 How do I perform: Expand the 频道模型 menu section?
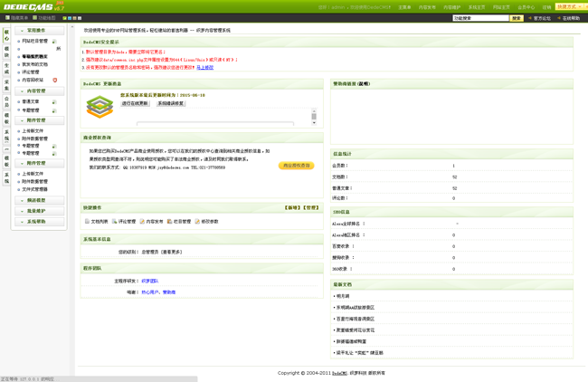tap(40, 200)
